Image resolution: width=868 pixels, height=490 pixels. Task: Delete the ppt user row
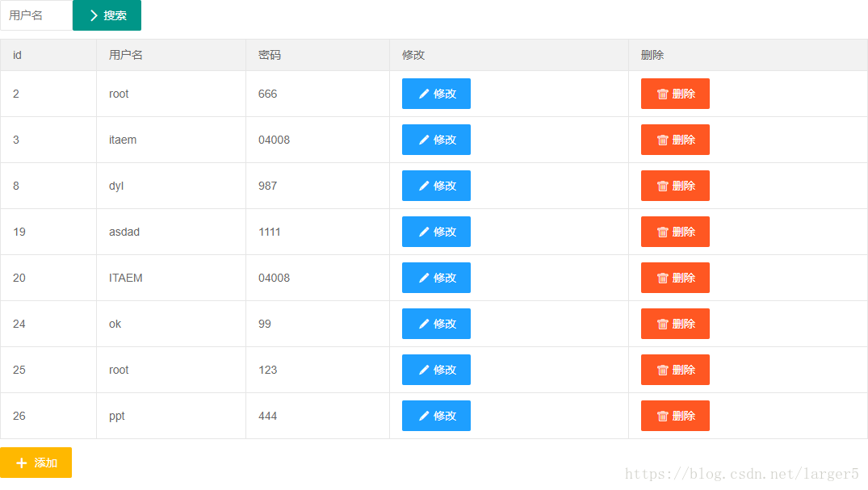(675, 415)
